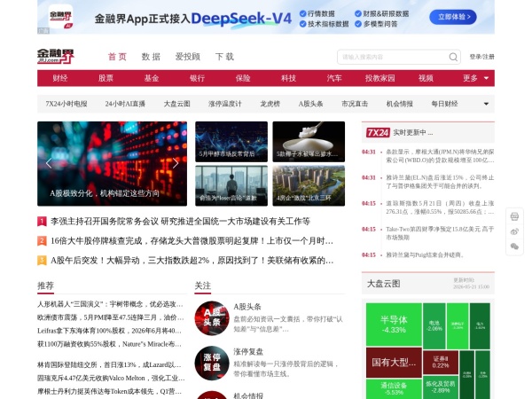Open the A股头条 round column icon

coord(212,318)
